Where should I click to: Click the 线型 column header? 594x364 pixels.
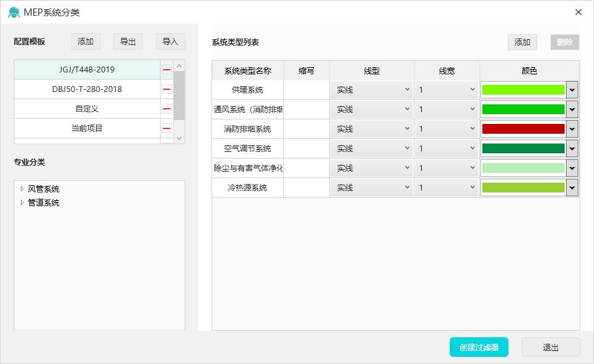click(x=371, y=70)
